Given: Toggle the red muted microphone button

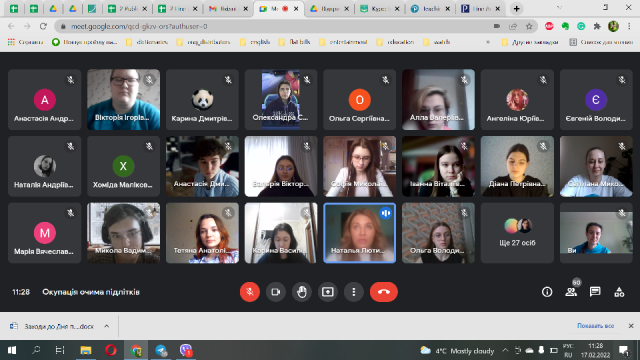Looking at the screenshot, I should [250, 292].
